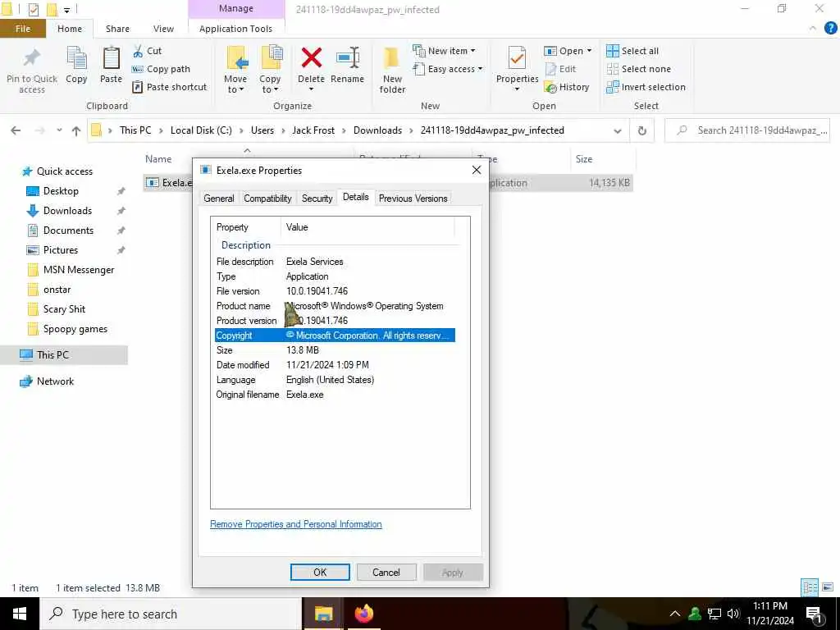Click the taskbar search box
Image resolution: width=840 pixels, height=630 pixels.
coord(171,614)
